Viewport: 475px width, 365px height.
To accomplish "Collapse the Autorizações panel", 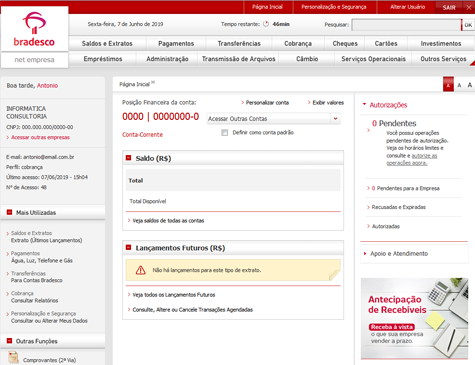I will click(x=364, y=104).
